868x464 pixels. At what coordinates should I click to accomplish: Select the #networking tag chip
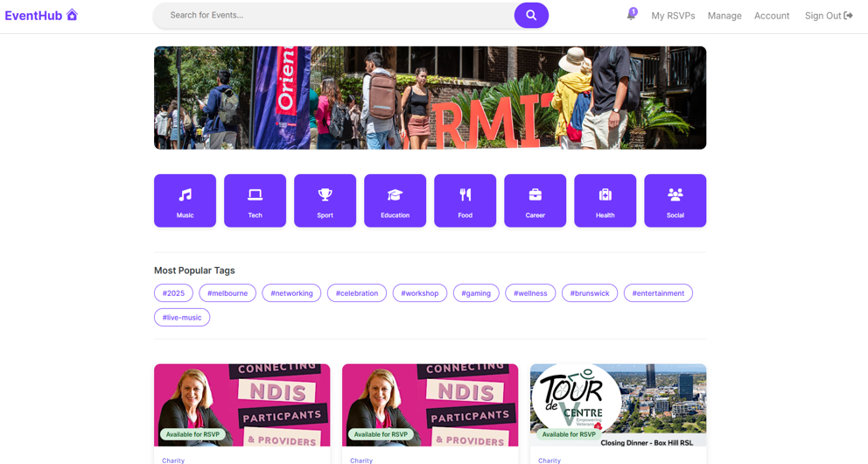291,293
